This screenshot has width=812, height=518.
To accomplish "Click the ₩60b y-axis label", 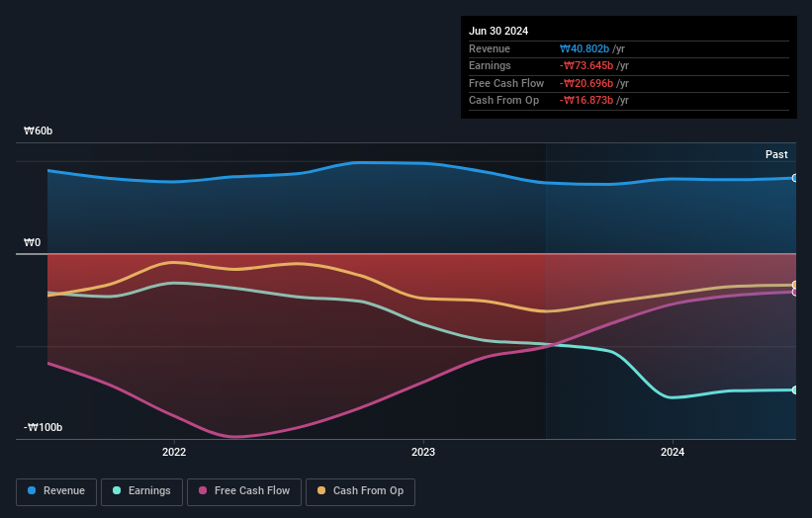I will pos(39,130).
